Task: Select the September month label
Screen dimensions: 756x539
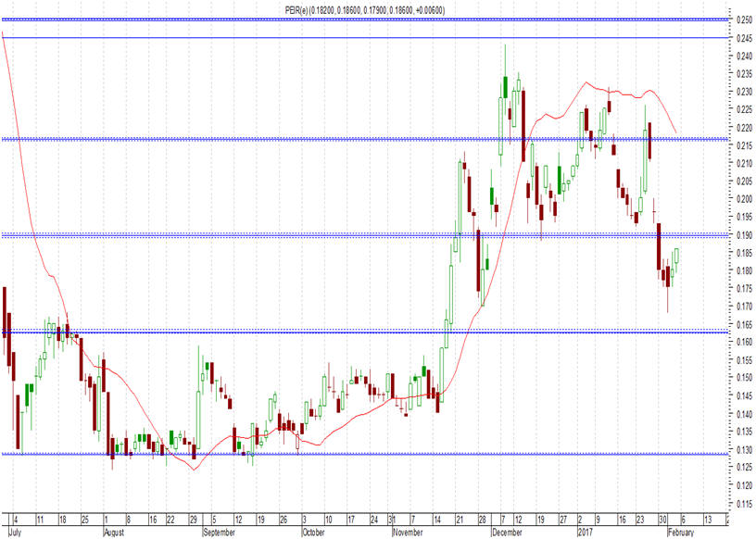Action: (220, 533)
